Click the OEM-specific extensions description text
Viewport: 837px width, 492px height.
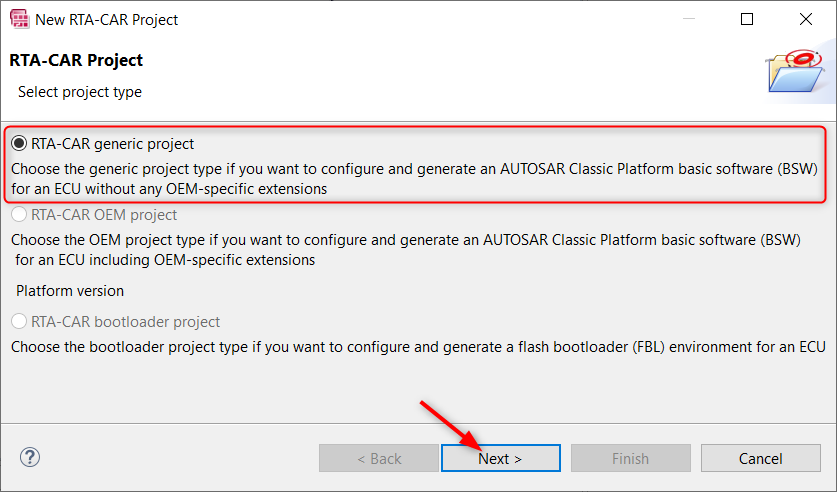[x=406, y=250]
